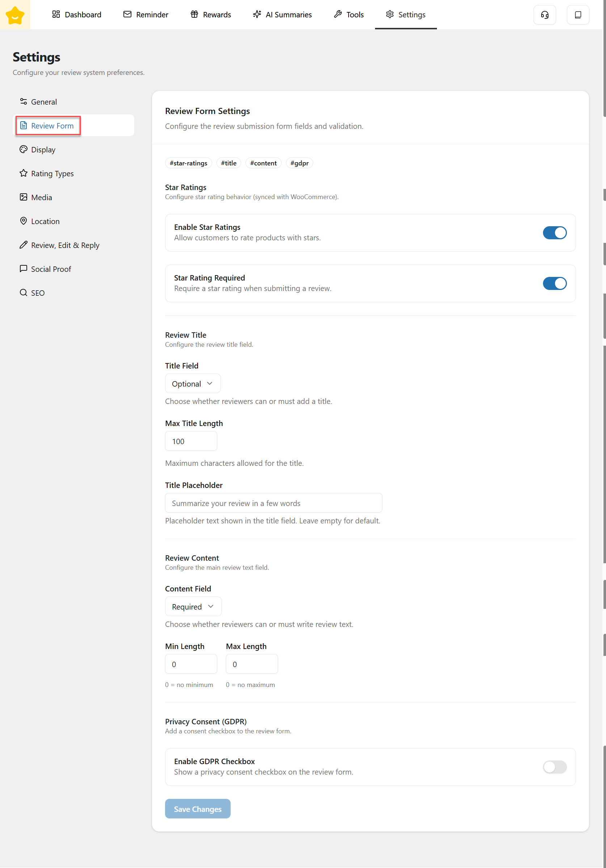Open support via the headset icon
Screen dimensions: 606x868
544,15
